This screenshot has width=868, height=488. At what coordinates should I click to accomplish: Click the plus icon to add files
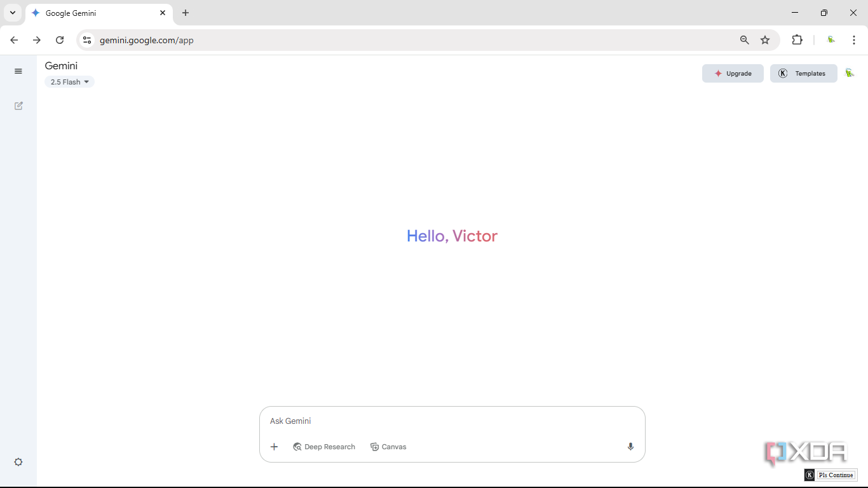(x=275, y=447)
